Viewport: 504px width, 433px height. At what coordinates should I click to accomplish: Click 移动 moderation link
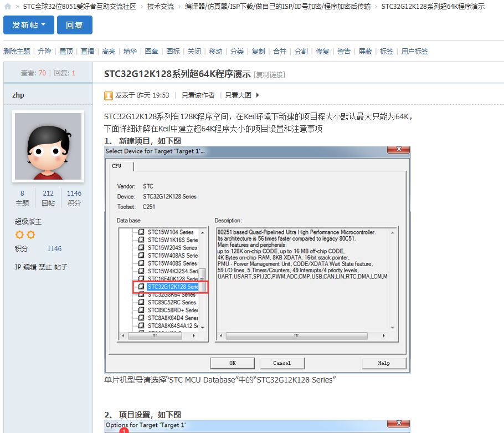point(215,51)
